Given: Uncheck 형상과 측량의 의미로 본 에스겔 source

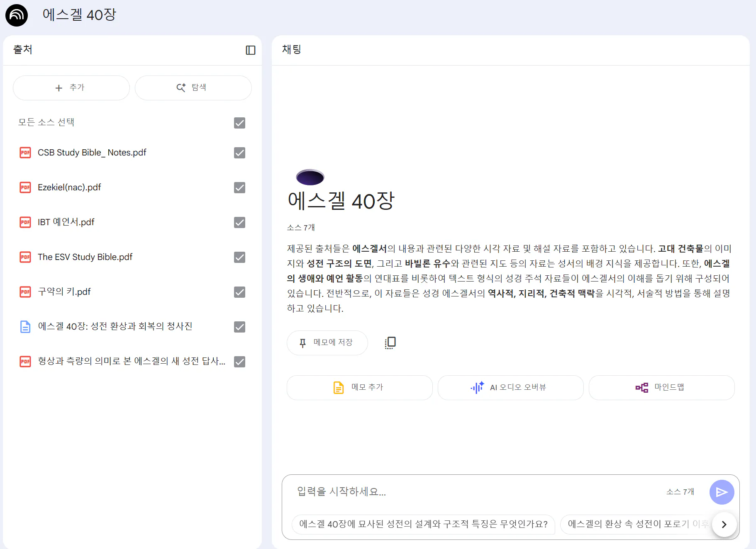Looking at the screenshot, I should 239,362.
